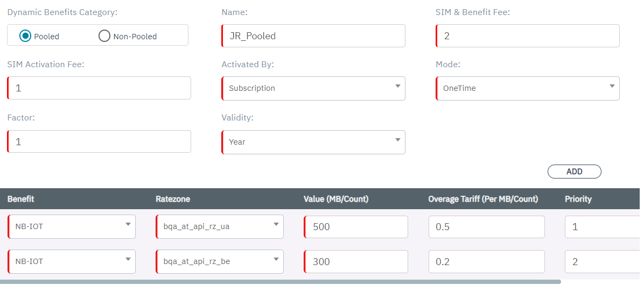644x292 pixels.
Task: Click Overage Tariff field containing 0.2
Action: coord(486,261)
